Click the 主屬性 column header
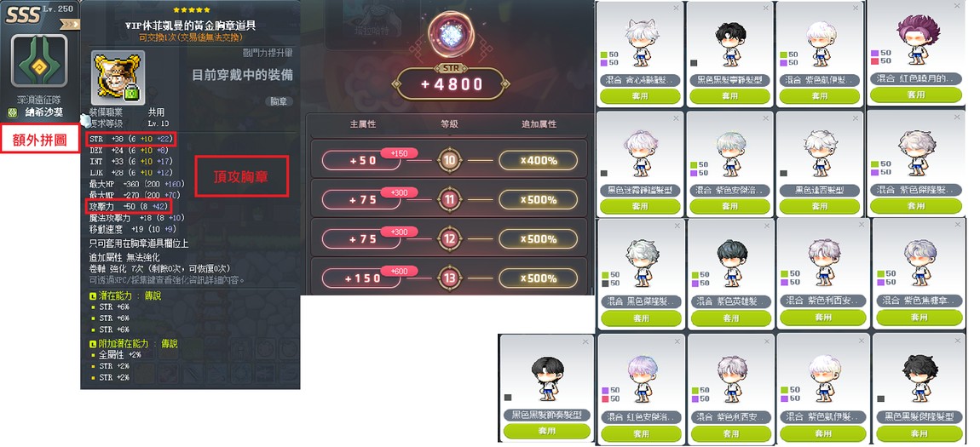Image resolution: width=980 pixels, height=447 pixels. (x=362, y=124)
